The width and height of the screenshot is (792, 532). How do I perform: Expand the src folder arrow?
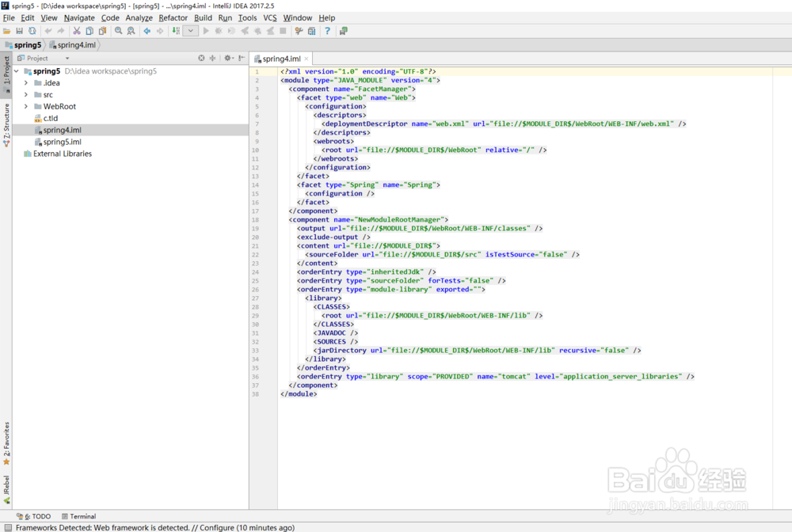point(26,95)
